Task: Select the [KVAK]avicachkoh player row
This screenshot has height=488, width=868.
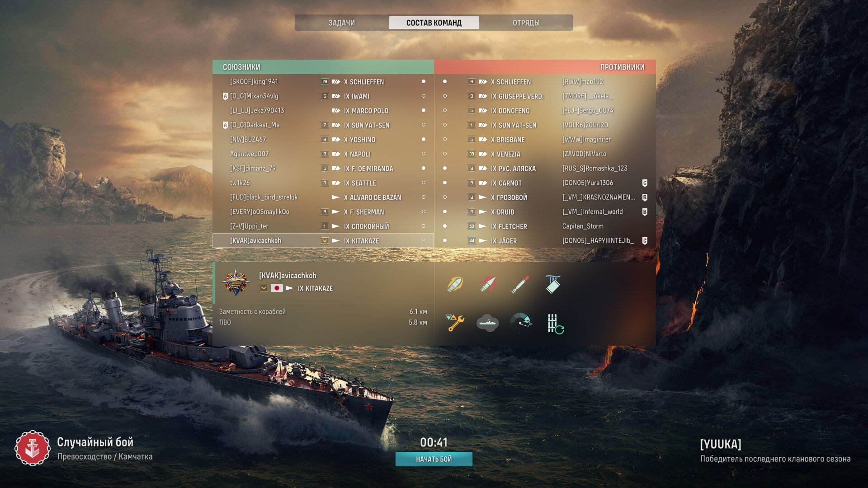Action: (x=323, y=241)
